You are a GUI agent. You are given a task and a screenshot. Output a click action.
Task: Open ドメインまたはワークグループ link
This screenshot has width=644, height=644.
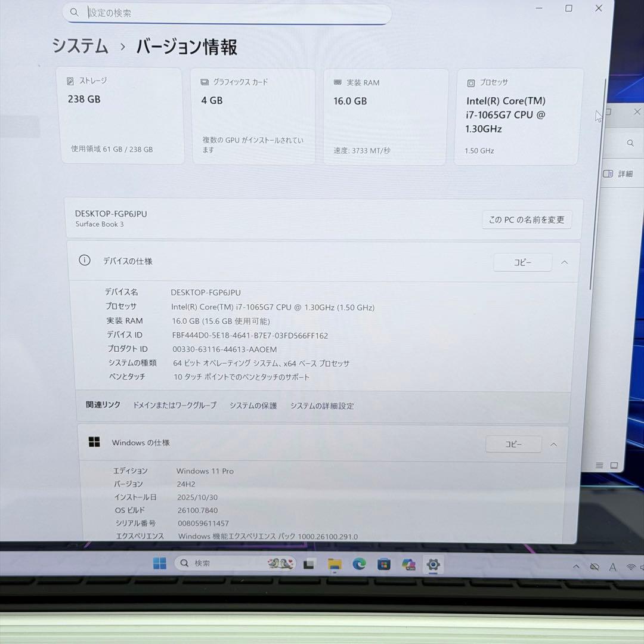(x=175, y=405)
